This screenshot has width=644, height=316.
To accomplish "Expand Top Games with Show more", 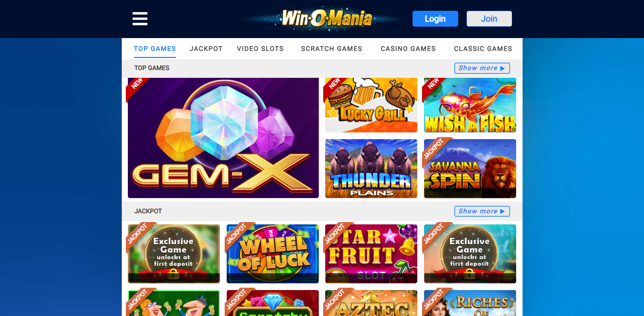I will (x=482, y=68).
